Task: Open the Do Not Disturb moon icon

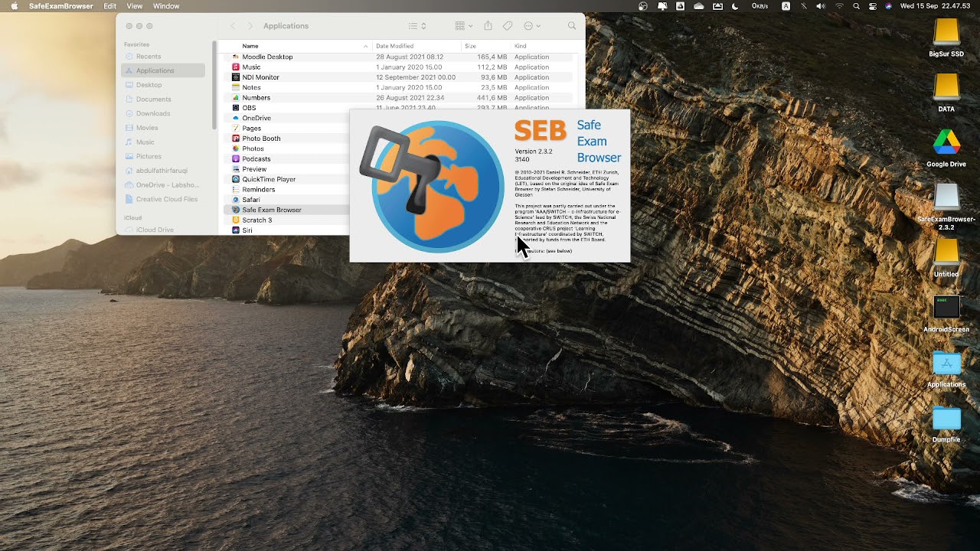Action: (x=736, y=6)
